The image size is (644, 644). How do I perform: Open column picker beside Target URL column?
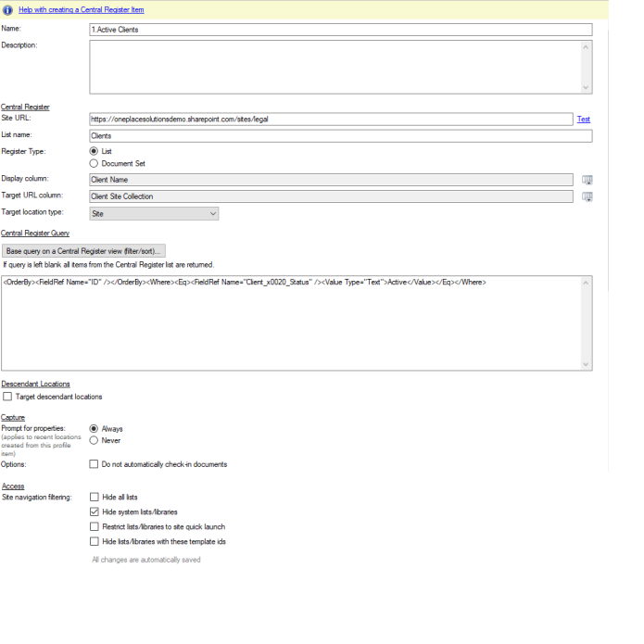click(x=587, y=196)
